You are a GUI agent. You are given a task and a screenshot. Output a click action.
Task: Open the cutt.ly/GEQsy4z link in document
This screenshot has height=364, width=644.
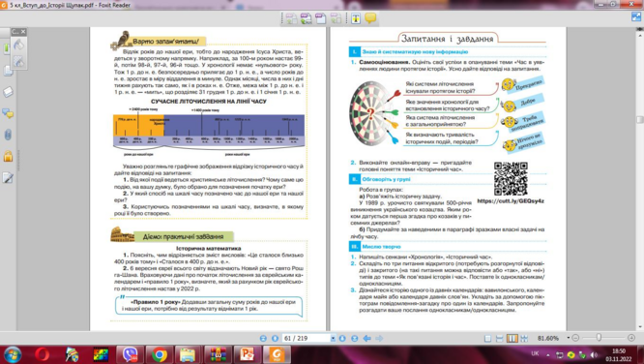click(511, 201)
